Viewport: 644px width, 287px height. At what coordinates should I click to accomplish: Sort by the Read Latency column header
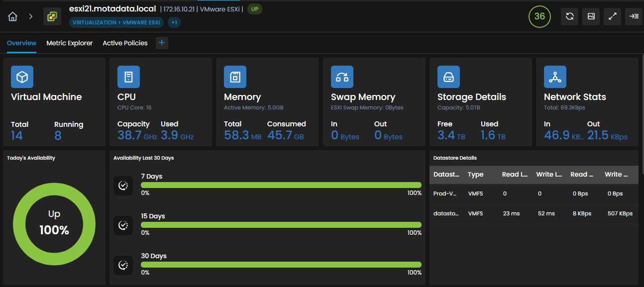pyautogui.click(x=515, y=175)
